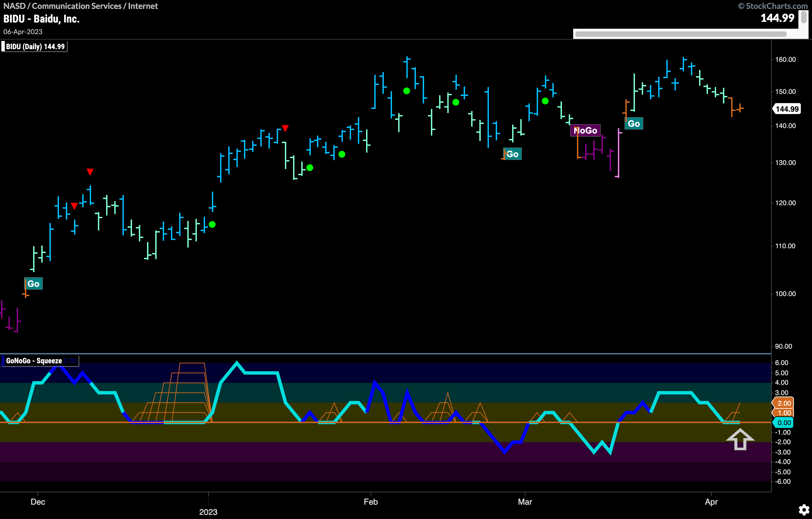Click the BIDU - Baidu, Inc. title

[x=41, y=19]
